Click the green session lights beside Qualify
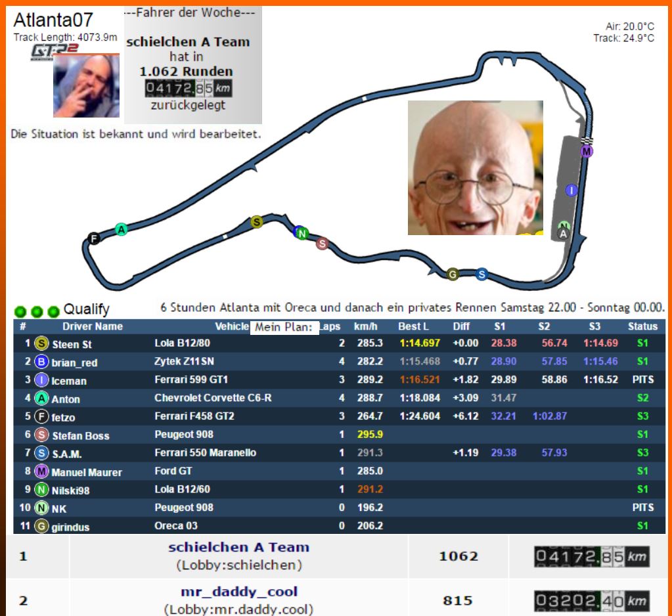Screen dimensions: 672x616 36,311
